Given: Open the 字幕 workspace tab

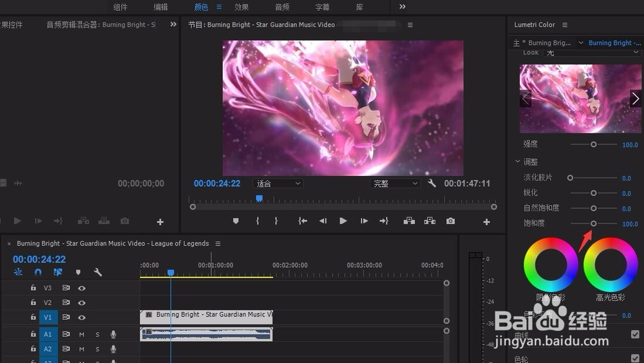Looking at the screenshot, I should tap(323, 7).
